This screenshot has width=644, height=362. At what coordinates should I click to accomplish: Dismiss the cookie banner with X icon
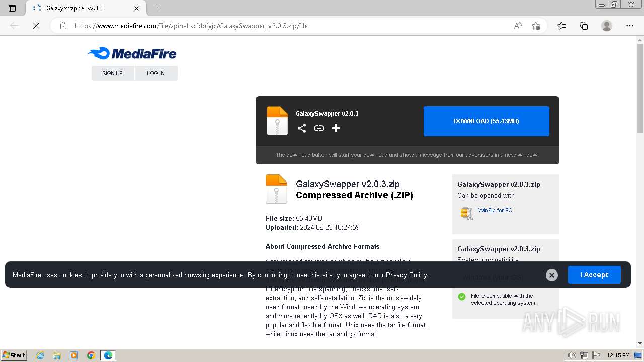coord(552,275)
